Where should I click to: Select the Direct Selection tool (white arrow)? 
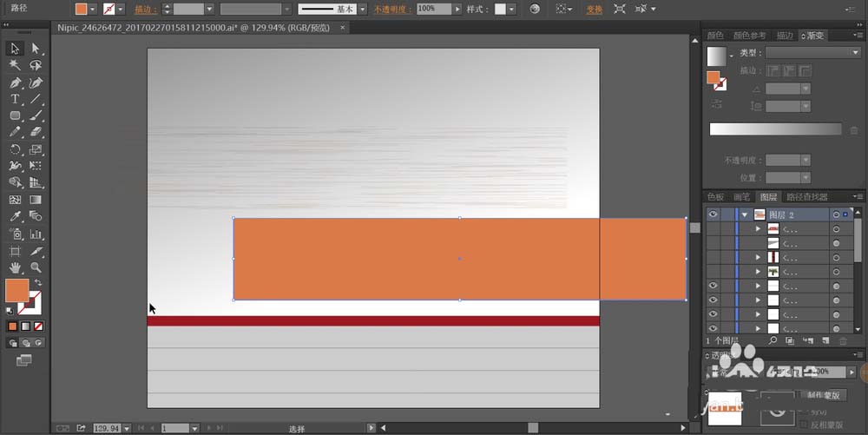36,49
